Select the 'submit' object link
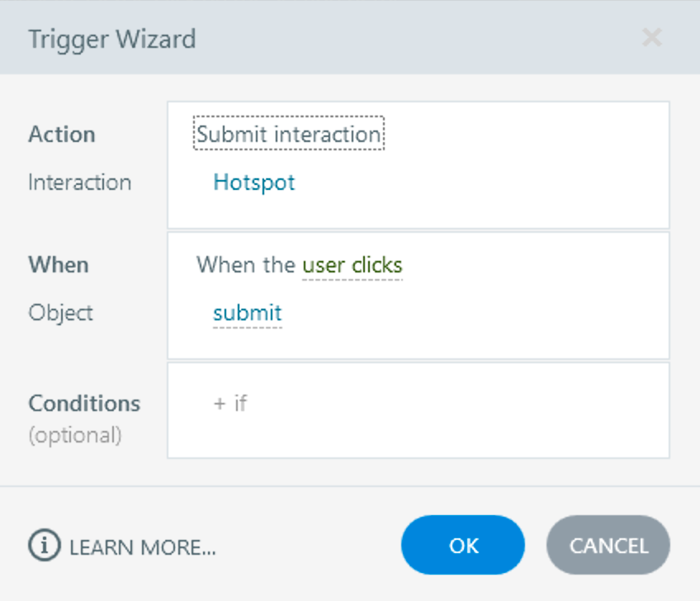700x601 pixels. [x=247, y=314]
